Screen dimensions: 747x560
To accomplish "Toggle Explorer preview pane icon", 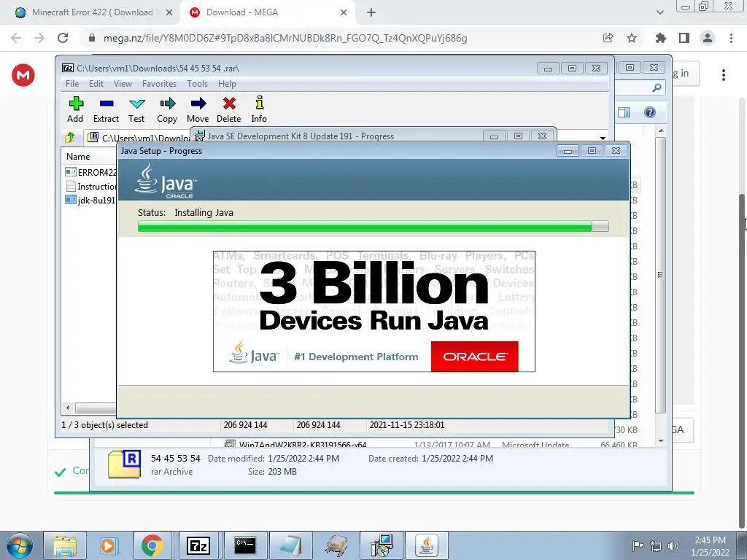I will tap(624, 112).
